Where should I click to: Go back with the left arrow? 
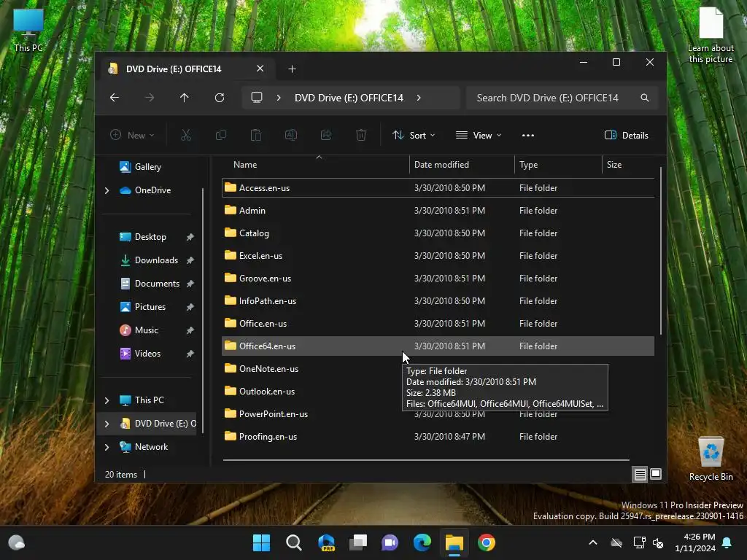(x=115, y=98)
